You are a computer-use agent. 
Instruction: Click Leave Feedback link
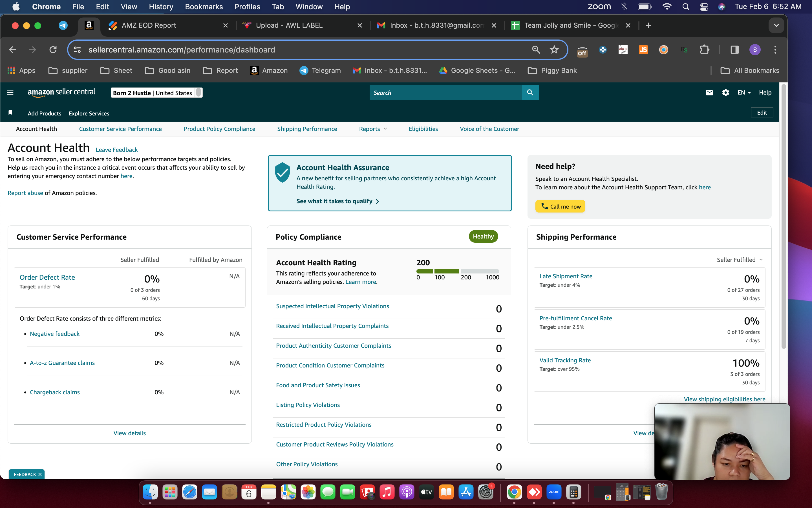(116, 150)
